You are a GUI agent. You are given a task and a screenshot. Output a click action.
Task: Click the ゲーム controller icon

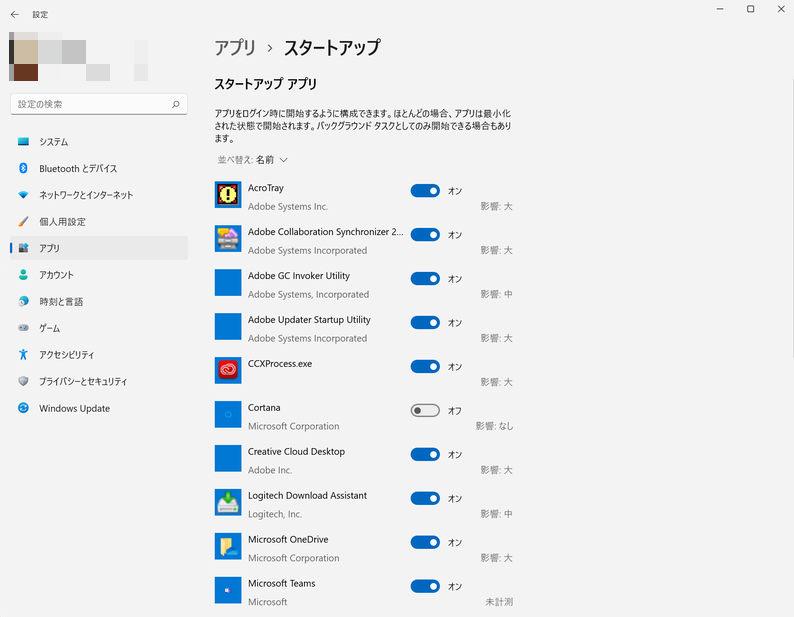tap(23, 328)
